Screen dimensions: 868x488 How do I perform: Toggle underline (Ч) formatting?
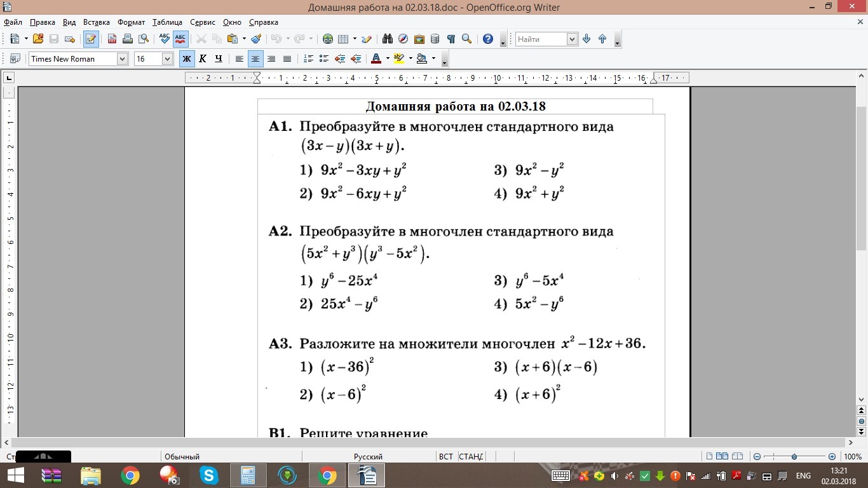point(219,58)
